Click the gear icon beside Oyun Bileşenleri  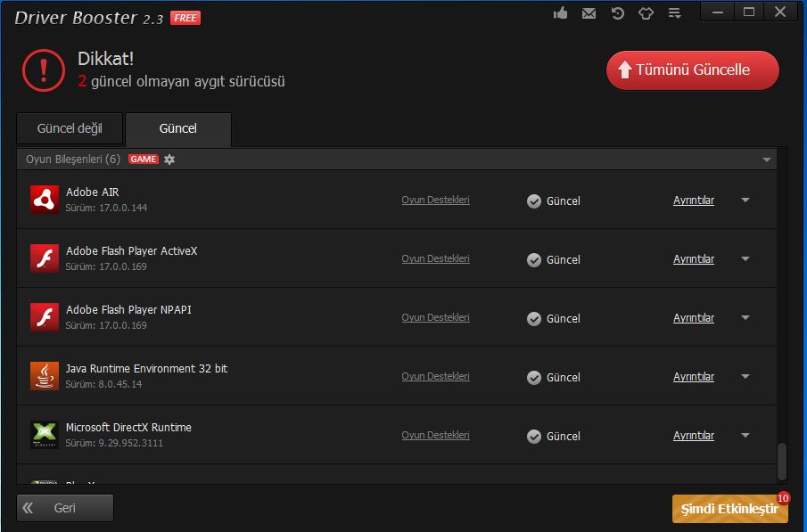[x=169, y=160]
